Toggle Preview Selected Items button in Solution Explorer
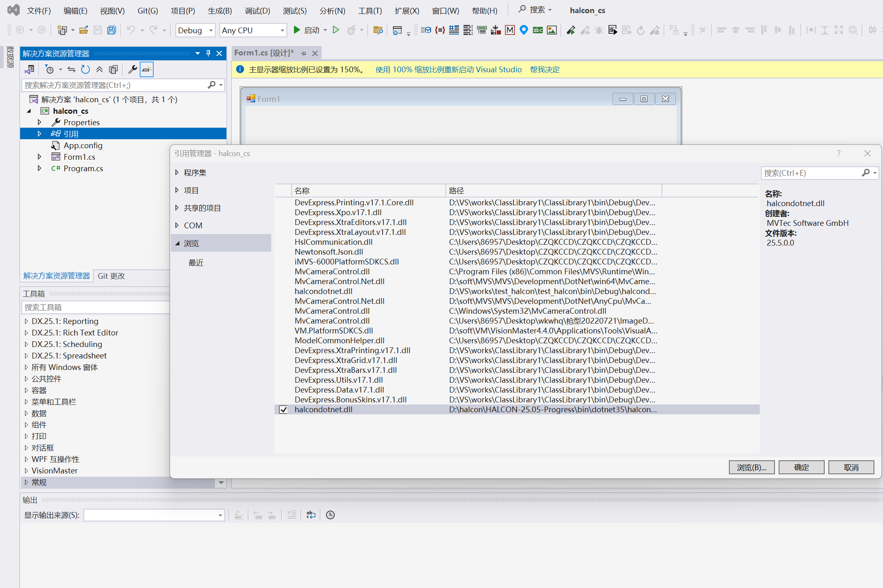 click(x=147, y=69)
